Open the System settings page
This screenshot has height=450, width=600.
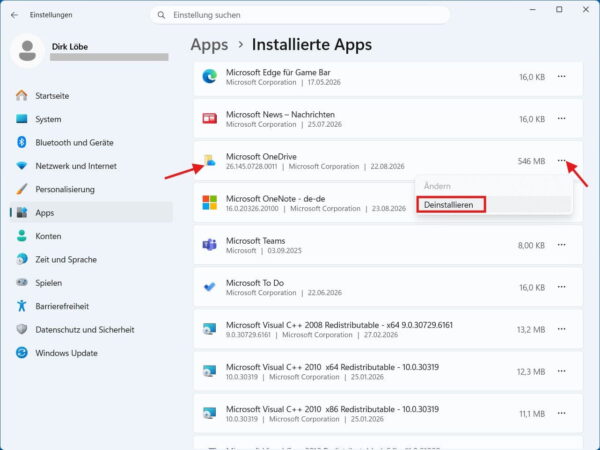[x=48, y=119]
